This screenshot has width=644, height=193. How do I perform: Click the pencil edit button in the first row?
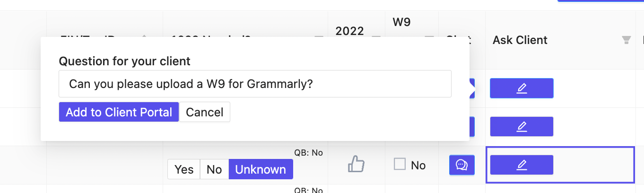522,88
